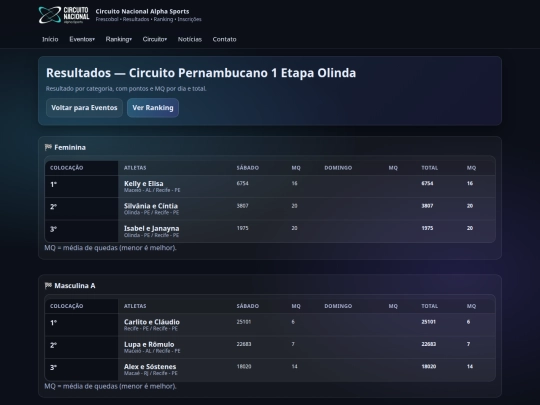Click the flag icon beside Masculina A

48,285
